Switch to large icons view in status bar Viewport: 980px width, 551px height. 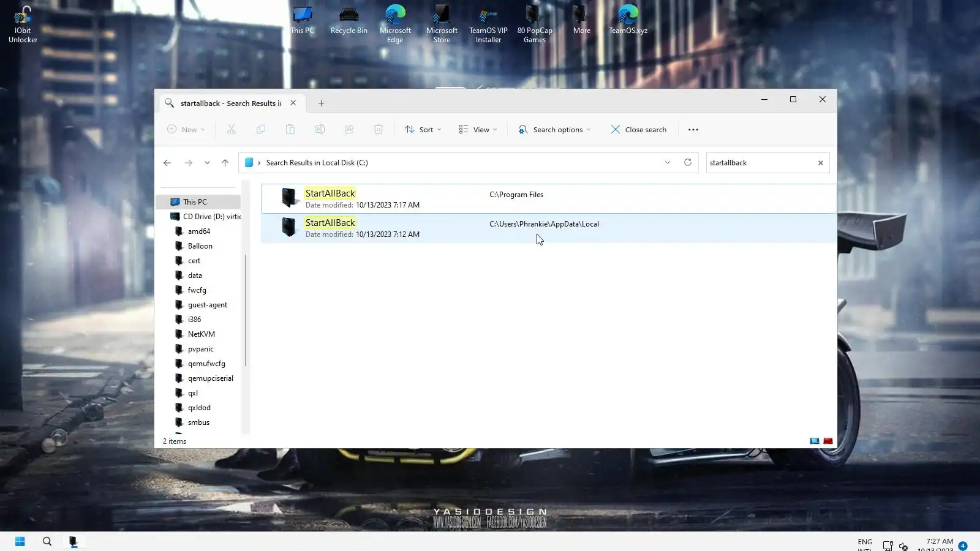pyautogui.click(x=828, y=441)
